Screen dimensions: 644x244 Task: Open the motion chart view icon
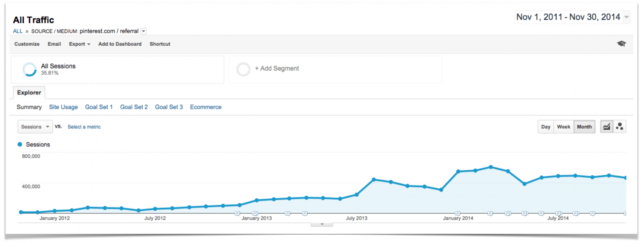click(620, 126)
